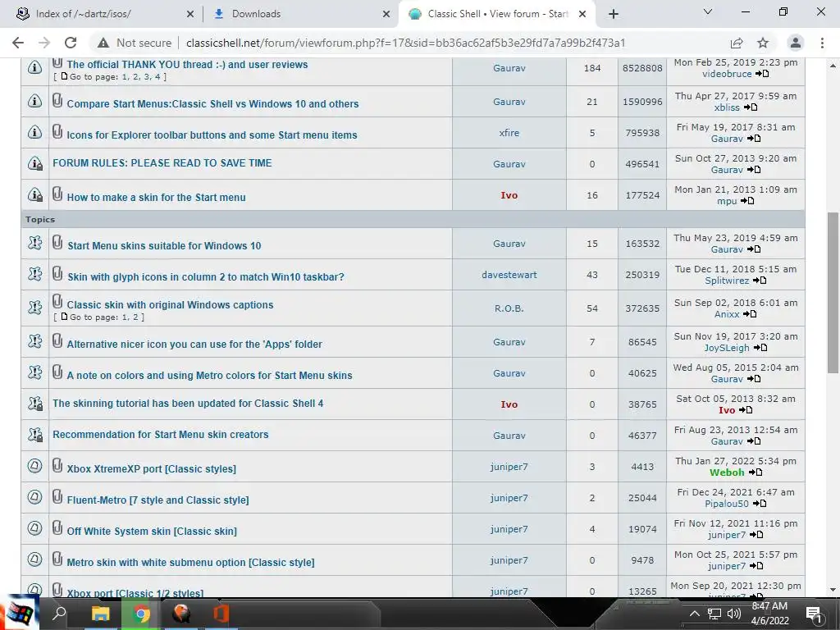The image size is (840, 630).
Task: Open last poster Weboh profile
Action: click(727, 472)
